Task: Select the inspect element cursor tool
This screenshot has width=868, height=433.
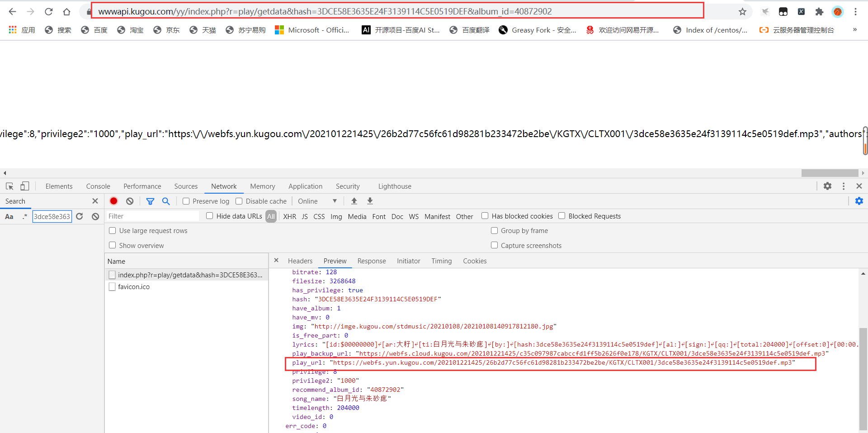Action: coord(9,186)
